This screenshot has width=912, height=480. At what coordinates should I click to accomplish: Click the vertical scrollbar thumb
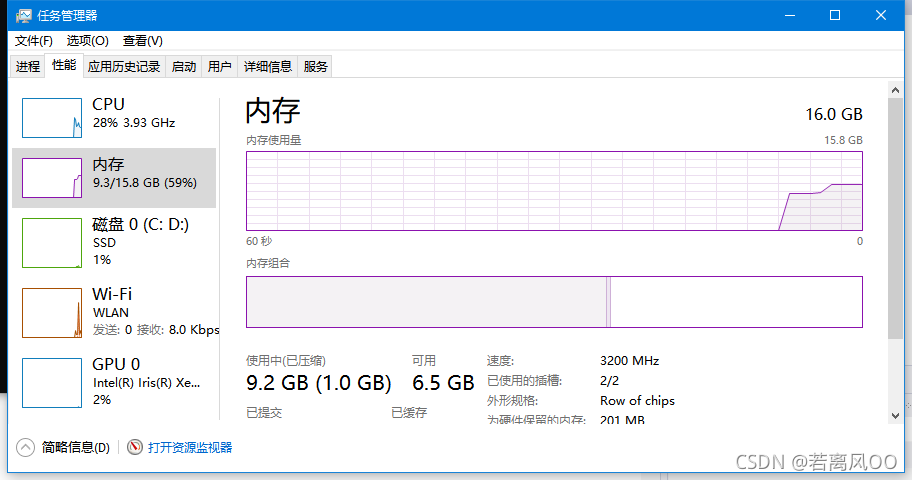[895, 218]
